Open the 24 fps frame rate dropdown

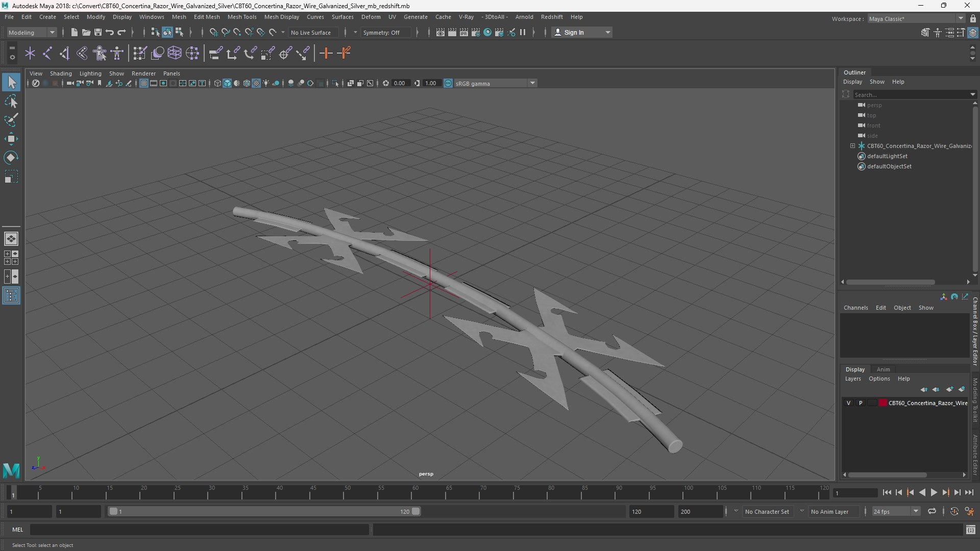click(x=895, y=511)
